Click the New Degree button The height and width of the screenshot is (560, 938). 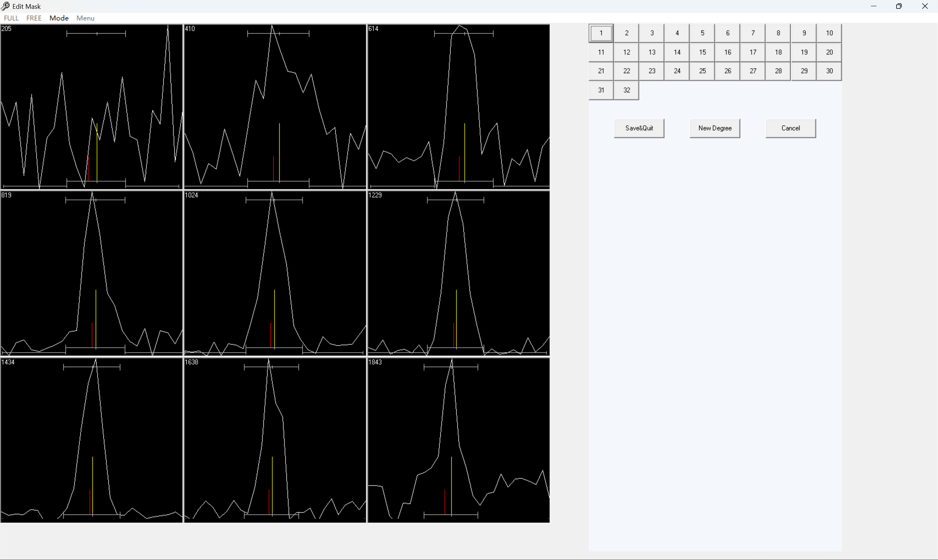click(714, 128)
